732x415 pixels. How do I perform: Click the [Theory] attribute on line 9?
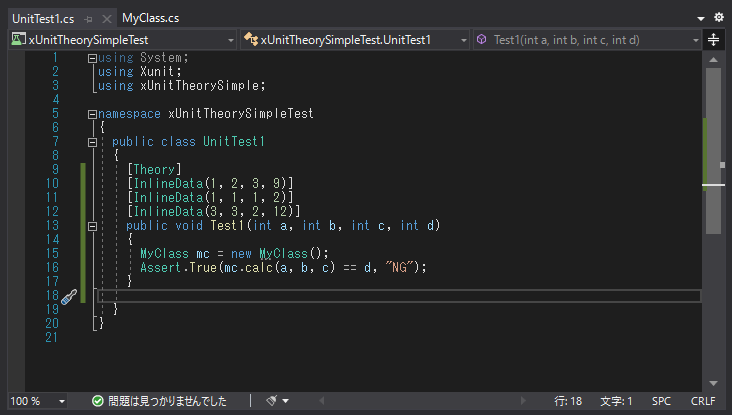click(154, 169)
